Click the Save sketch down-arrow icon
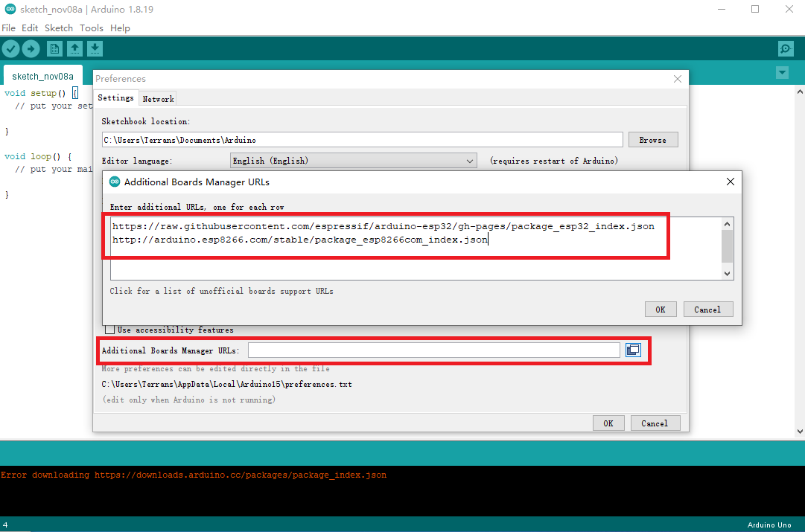 [x=95, y=49]
